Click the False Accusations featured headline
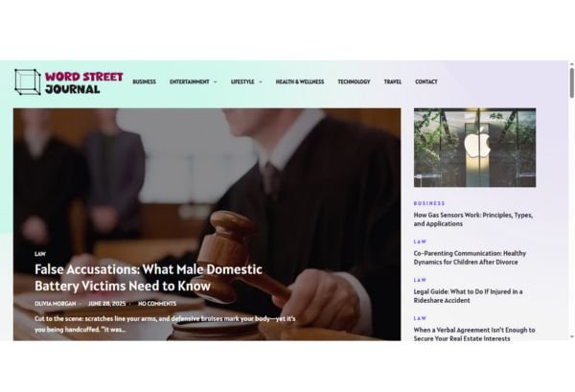575x392 pixels. click(149, 278)
